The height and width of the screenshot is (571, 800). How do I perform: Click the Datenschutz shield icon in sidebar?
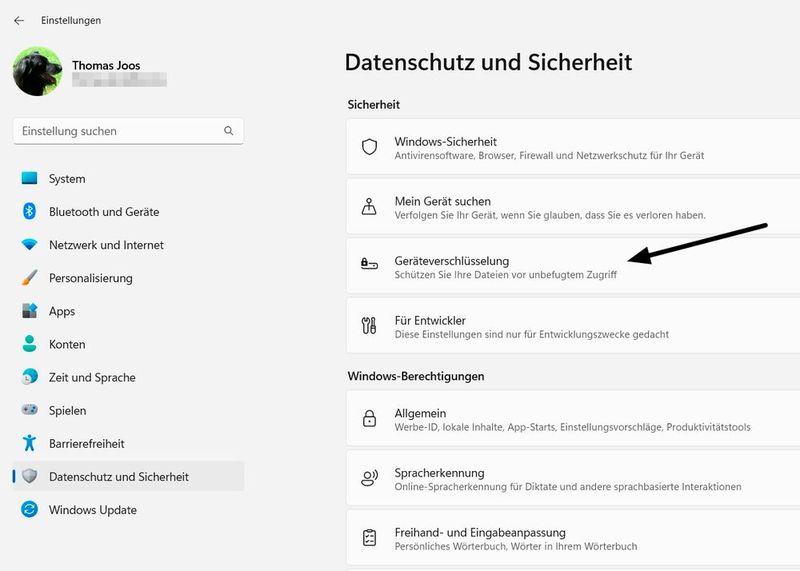[30, 476]
